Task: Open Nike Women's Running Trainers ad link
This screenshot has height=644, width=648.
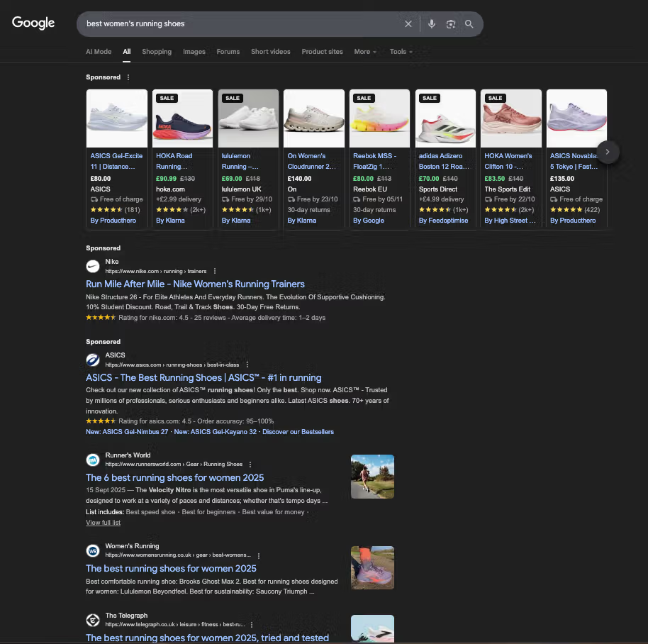Action: (x=195, y=284)
